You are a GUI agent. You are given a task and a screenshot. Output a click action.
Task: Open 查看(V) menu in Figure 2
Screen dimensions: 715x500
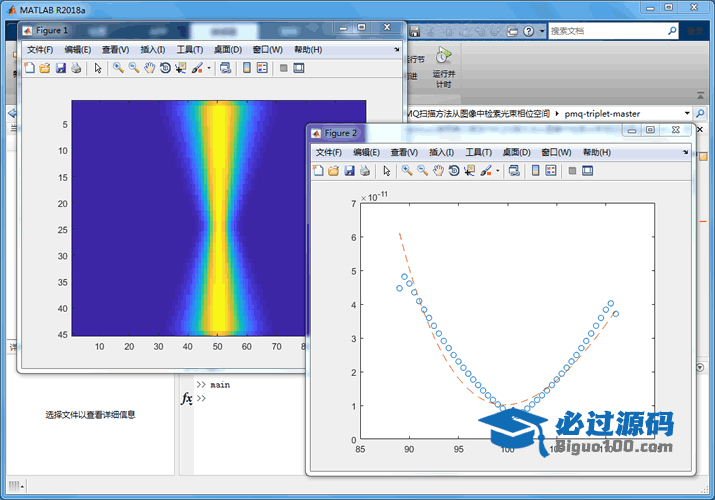point(404,152)
